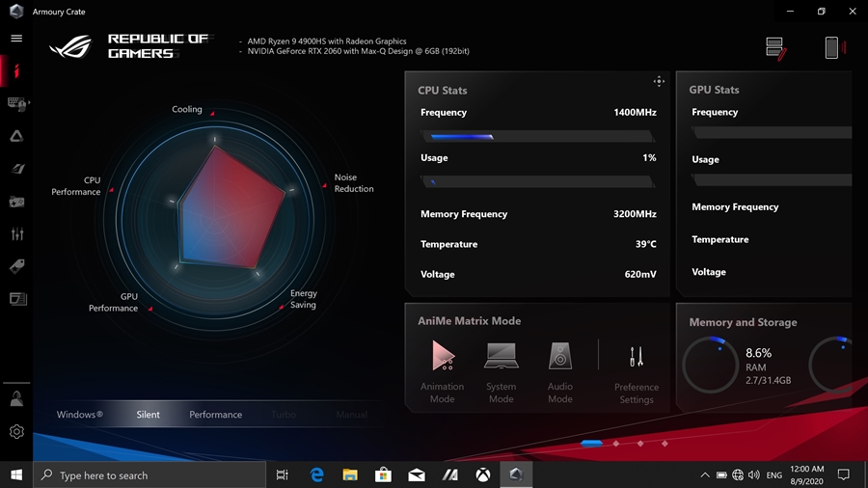The image size is (868, 488).
Task: Click the edit dashboard layout icon
Action: pyautogui.click(x=775, y=48)
